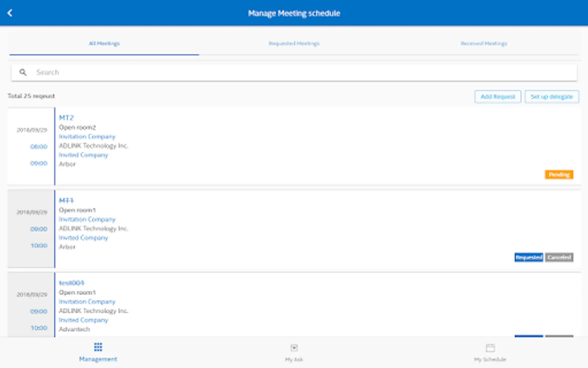Switch to the Requested Meetings tab

(x=294, y=43)
